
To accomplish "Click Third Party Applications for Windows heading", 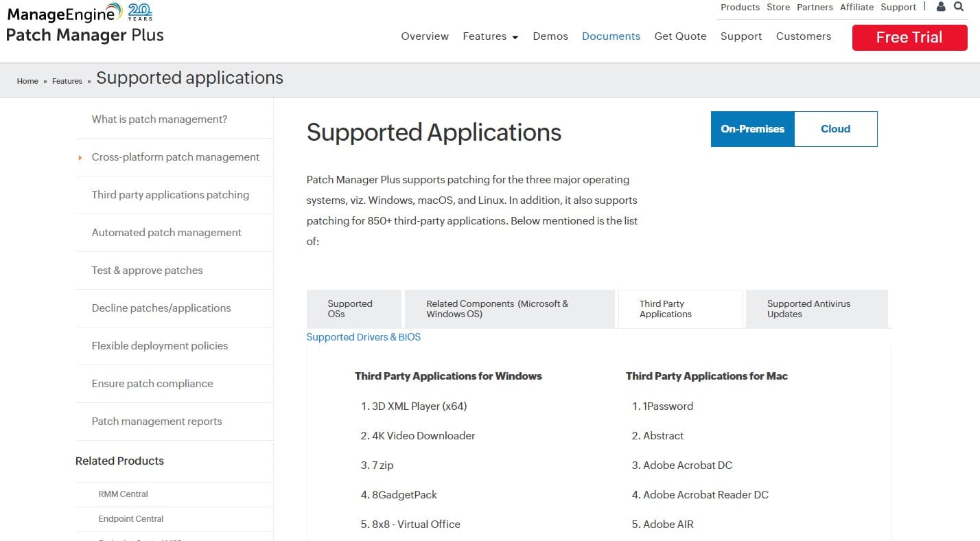I will pyautogui.click(x=448, y=376).
